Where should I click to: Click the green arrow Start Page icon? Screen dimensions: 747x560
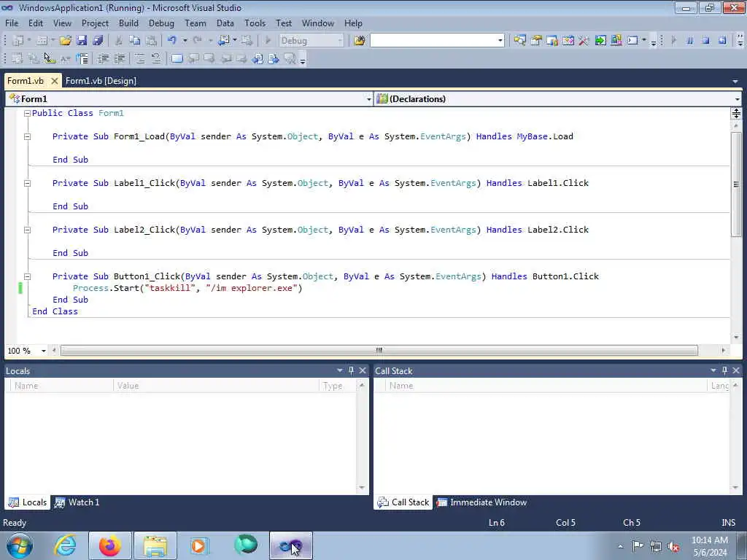click(600, 41)
